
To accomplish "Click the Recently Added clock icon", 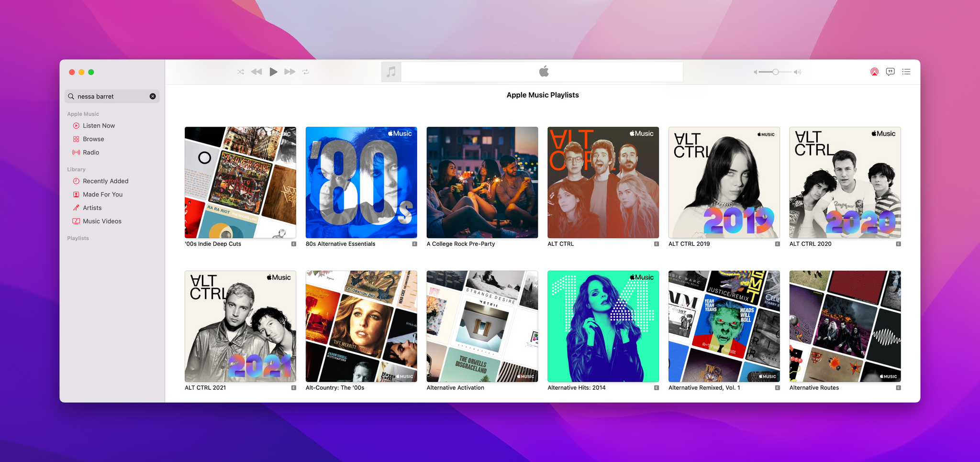I will coord(76,181).
